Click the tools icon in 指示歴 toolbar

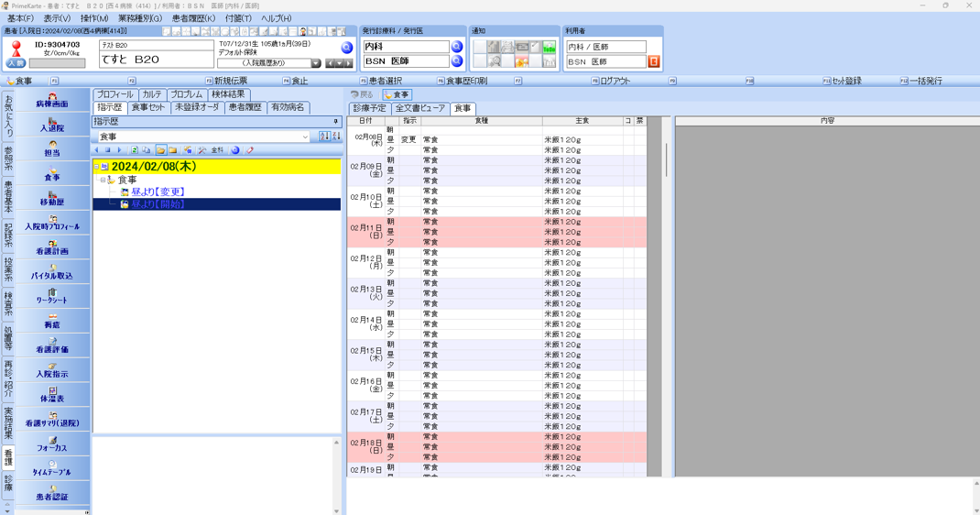[201, 150]
